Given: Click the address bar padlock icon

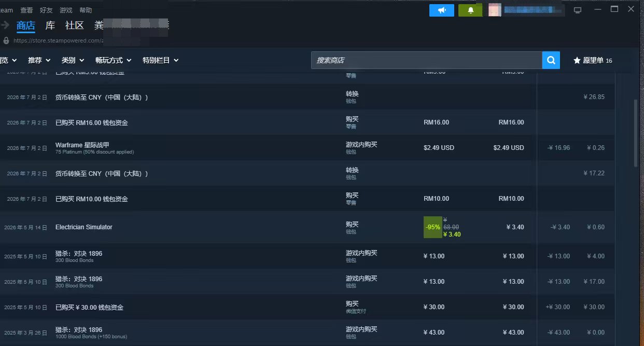Looking at the screenshot, I should pos(6,40).
